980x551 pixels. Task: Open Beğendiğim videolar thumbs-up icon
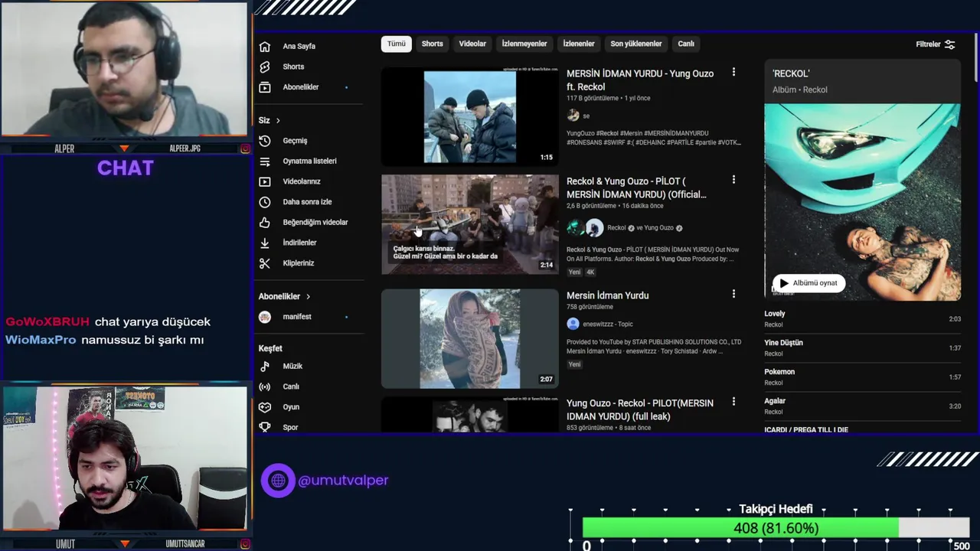pos(265,223)
